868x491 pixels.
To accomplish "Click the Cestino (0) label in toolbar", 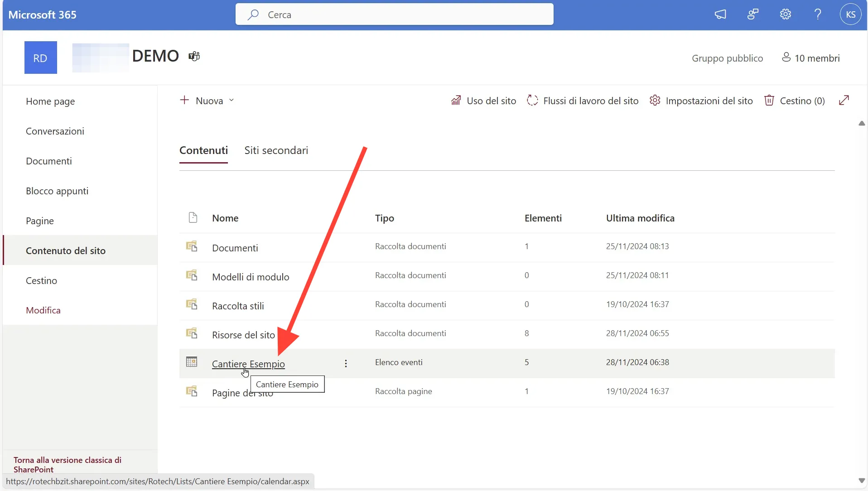I will pos(802,101).
